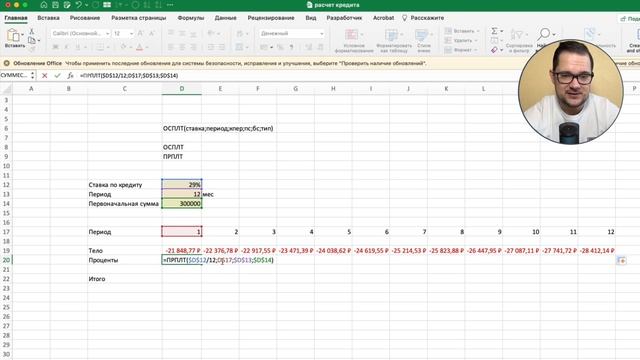The width and height of the screenshot is (640, 360).
Task: Open the Undo history dropdown arrow
Action: pyautogui.click(x=86, y=5)
